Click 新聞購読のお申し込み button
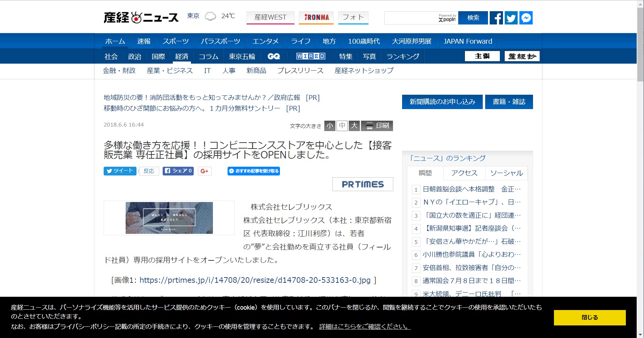Viewport: 644px width, 338px height. coord(442,102)
